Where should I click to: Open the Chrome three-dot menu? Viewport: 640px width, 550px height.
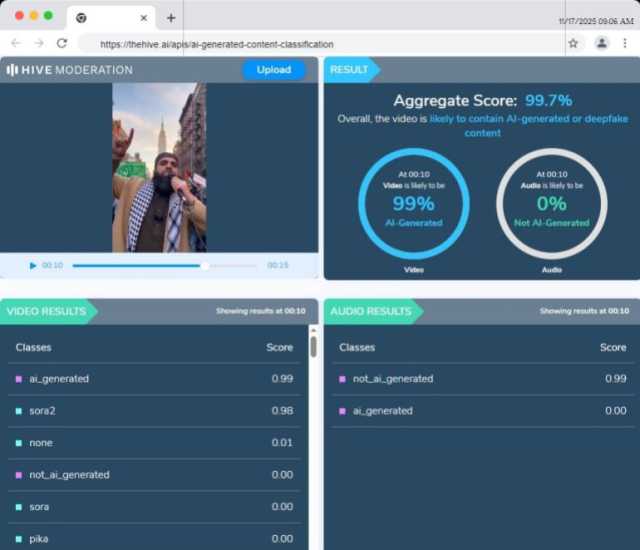pos(625,44)
